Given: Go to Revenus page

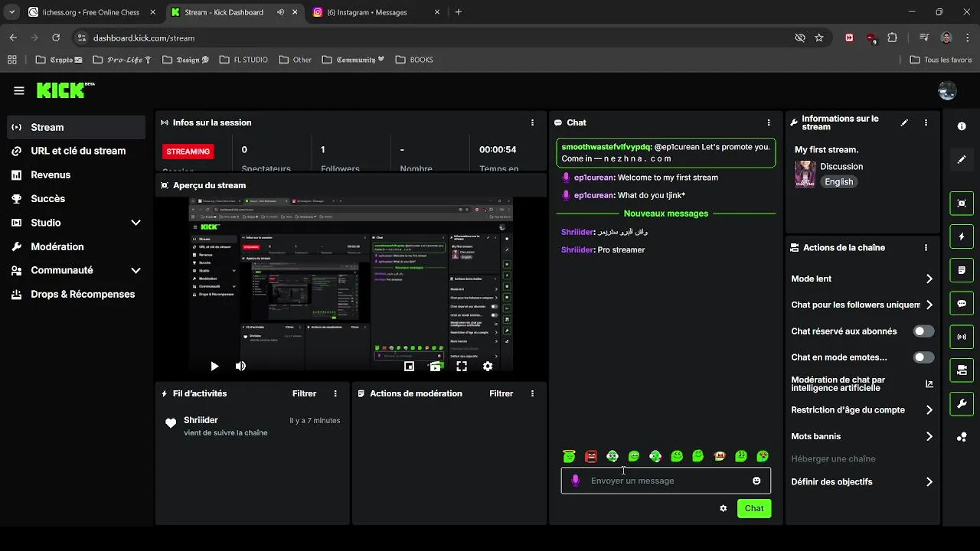Looking at the screenshot, I should tap(76, 174).
